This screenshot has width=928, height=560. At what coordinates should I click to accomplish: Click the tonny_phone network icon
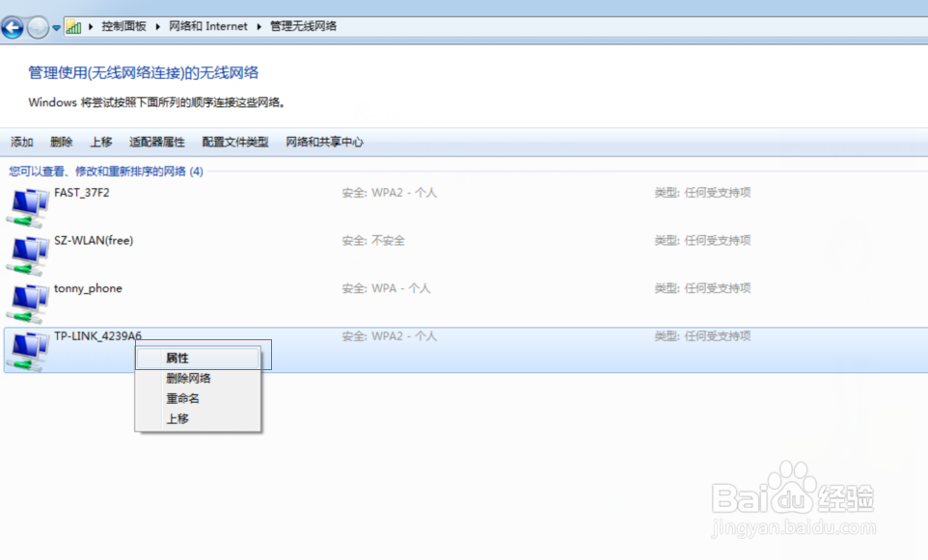tap(26, 299)
